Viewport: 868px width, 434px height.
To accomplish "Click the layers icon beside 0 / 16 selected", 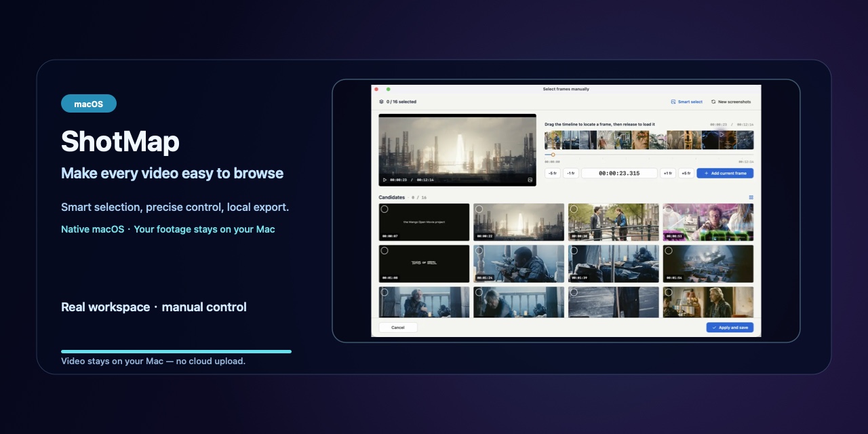I will [x=381, y=102].
